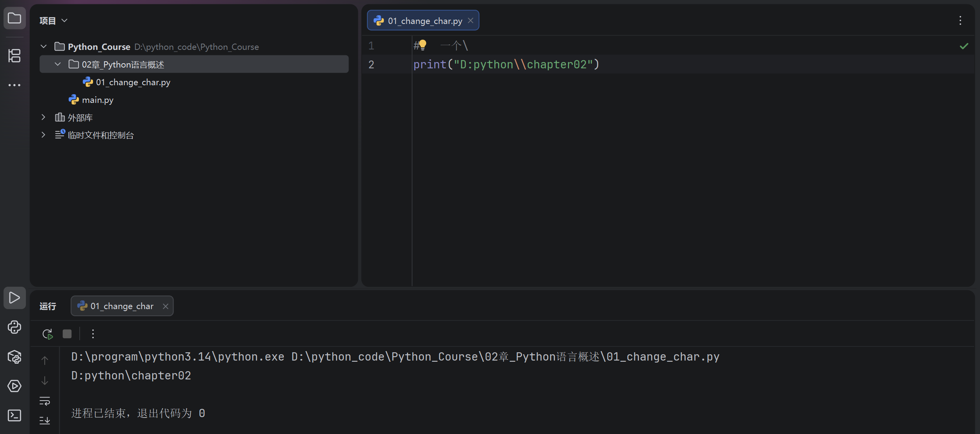Open the 项目 view dropdown
The width and height of the screenshot is (980, 434).
tap(53, 20)
